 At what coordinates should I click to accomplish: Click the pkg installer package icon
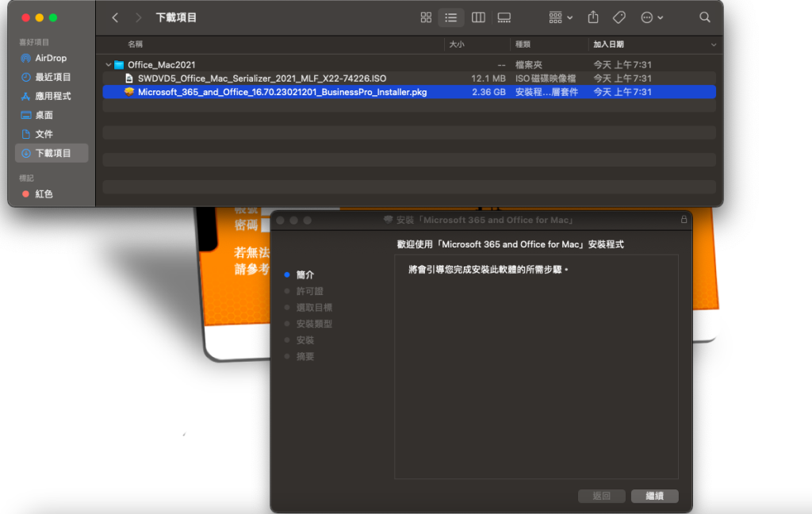(x=129, y=92)
